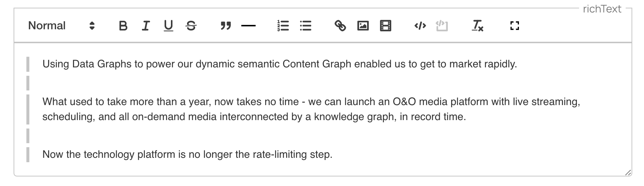Enter fullscreen editor mode
Screen dimensions: 644x186
click(515, 26)
